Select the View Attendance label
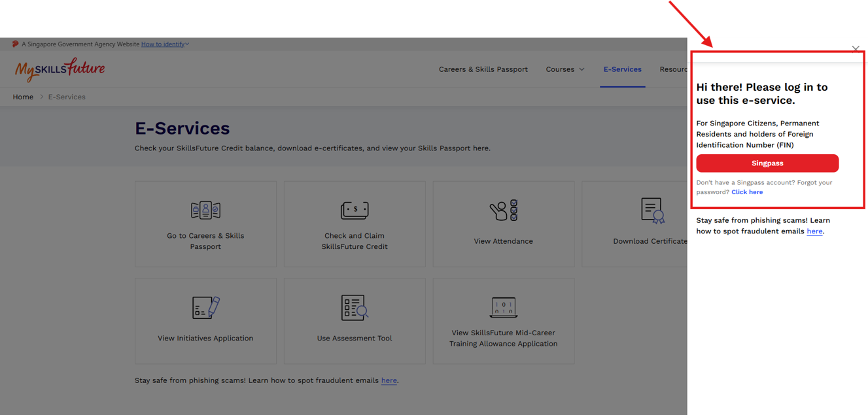 pos(504,241)
